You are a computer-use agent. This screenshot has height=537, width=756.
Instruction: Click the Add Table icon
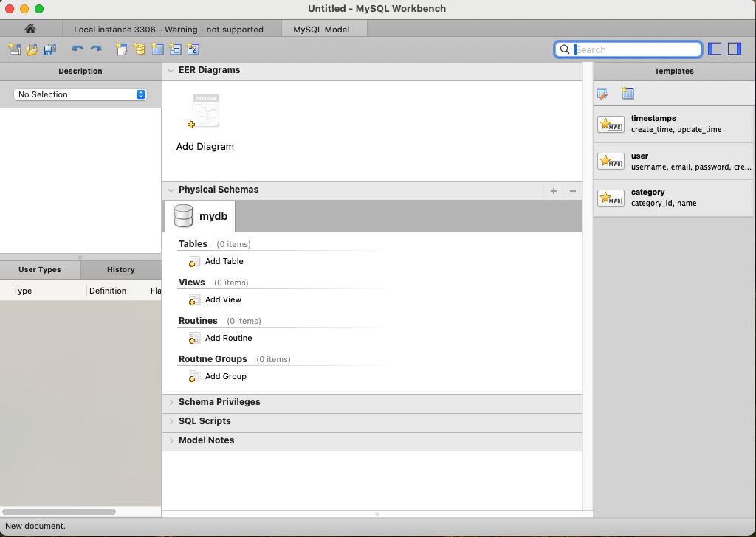tap(194, 262)
